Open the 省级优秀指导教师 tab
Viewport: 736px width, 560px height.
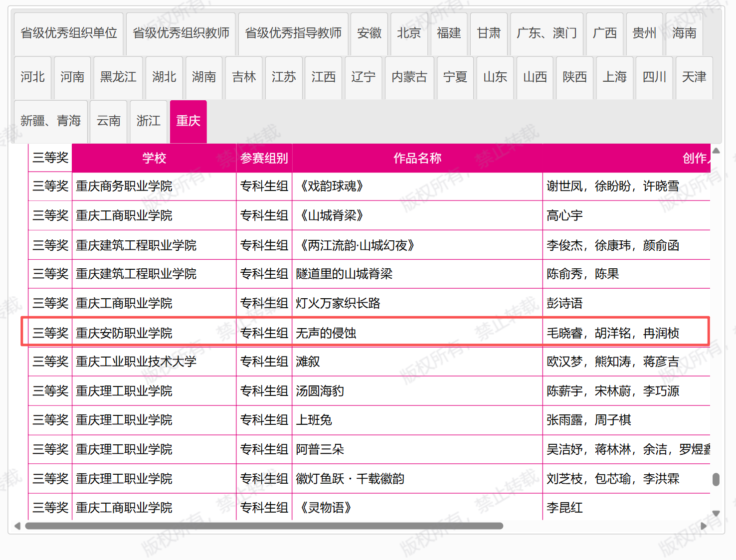pos(293,34)
